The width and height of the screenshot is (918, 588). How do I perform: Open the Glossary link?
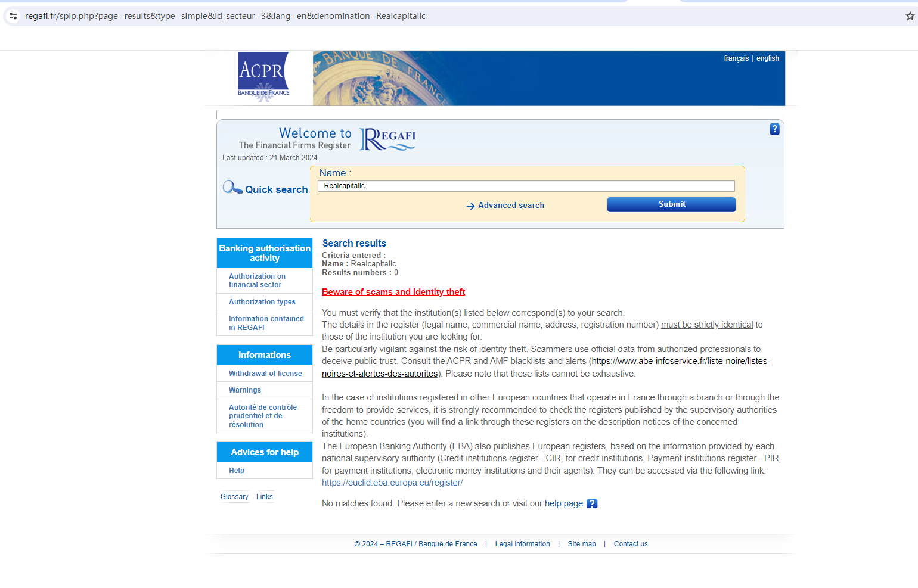[x=234, y=497]
